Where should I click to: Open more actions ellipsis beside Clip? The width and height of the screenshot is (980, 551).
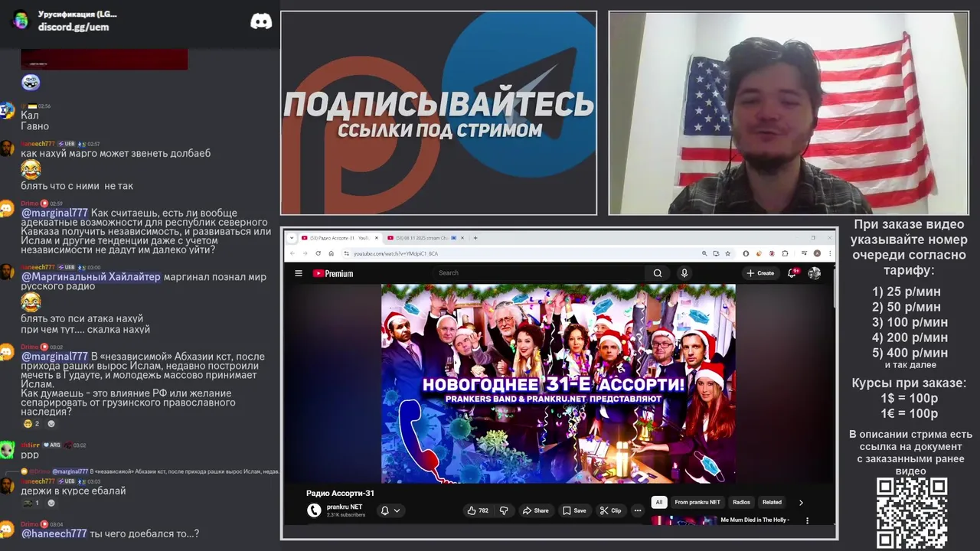[637, 510]
